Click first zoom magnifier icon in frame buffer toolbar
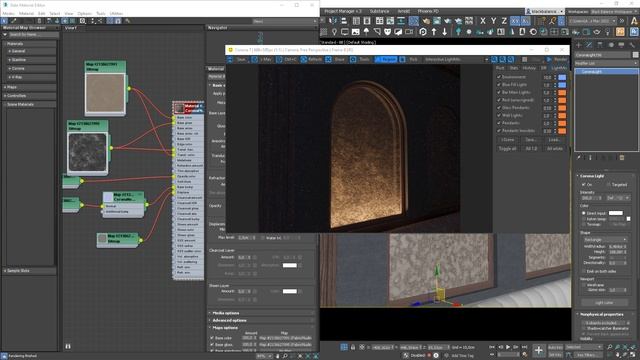 coord(494,60)
